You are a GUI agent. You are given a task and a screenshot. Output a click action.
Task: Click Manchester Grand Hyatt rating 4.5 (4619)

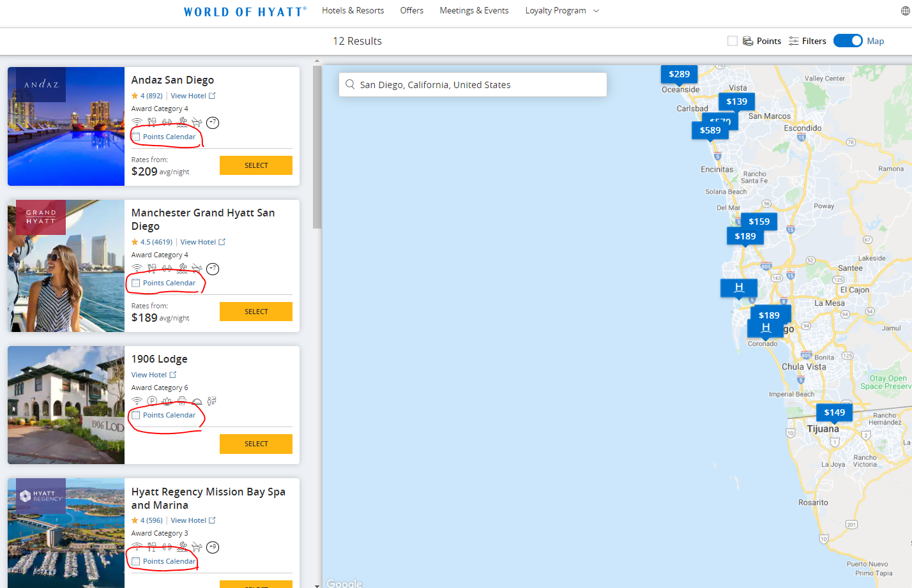coord(152,242)
